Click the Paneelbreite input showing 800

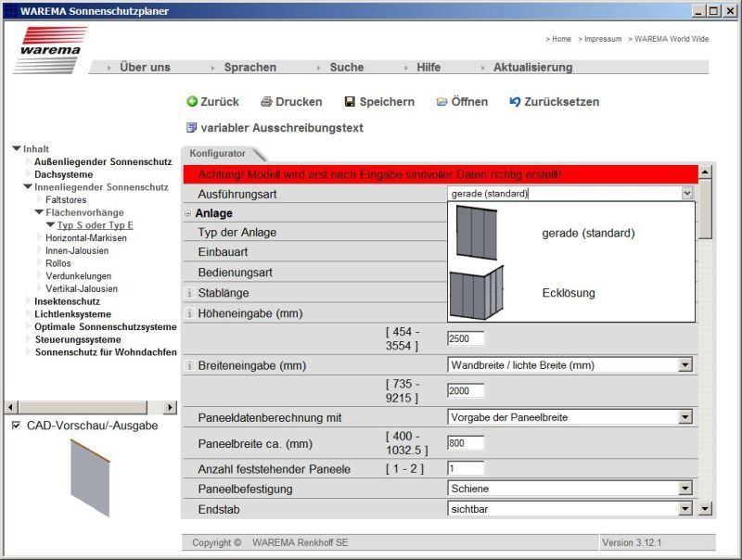(466, 443)
